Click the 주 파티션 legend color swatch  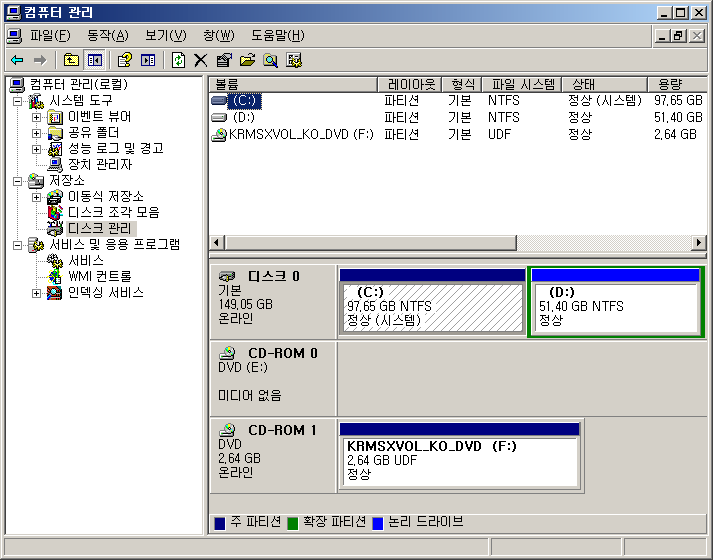tap(220, 524)
